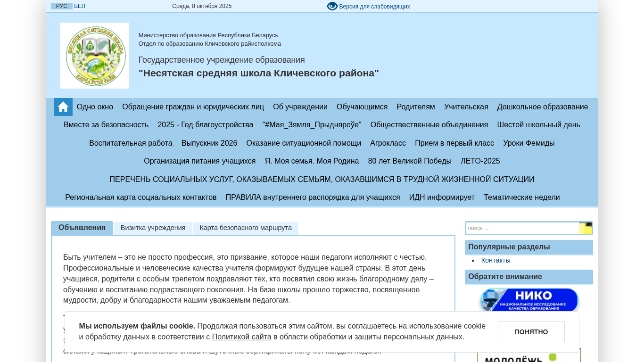The image size is (644, 362).
Task: Open the Агрокласс menu item
Action: pos(388,143)
